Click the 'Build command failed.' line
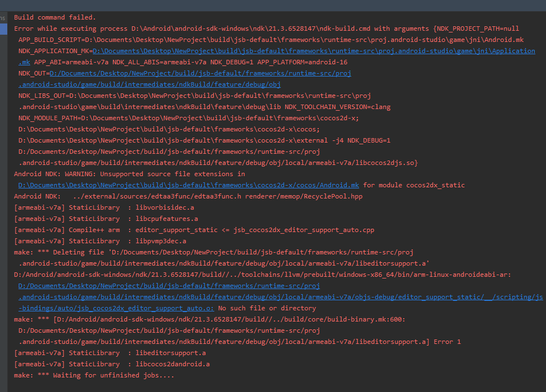This screenshot has width=546, height=392. [x=55, y=17]
